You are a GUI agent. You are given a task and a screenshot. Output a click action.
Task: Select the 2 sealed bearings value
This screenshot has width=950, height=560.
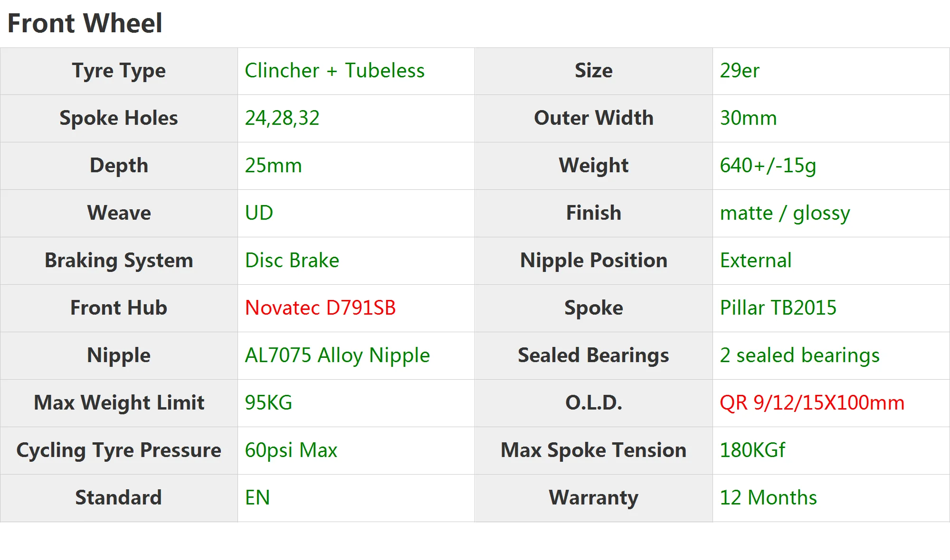[x=799, y=355]
